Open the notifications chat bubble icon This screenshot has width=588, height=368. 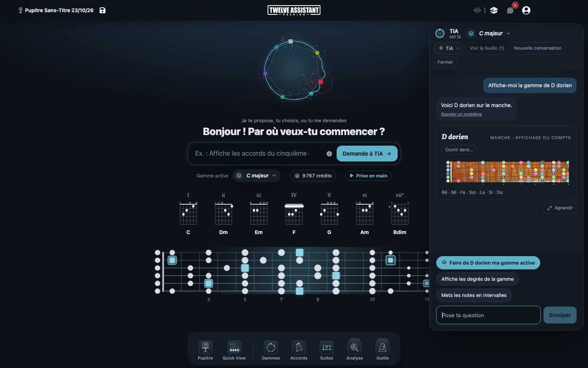click(510, 10)
